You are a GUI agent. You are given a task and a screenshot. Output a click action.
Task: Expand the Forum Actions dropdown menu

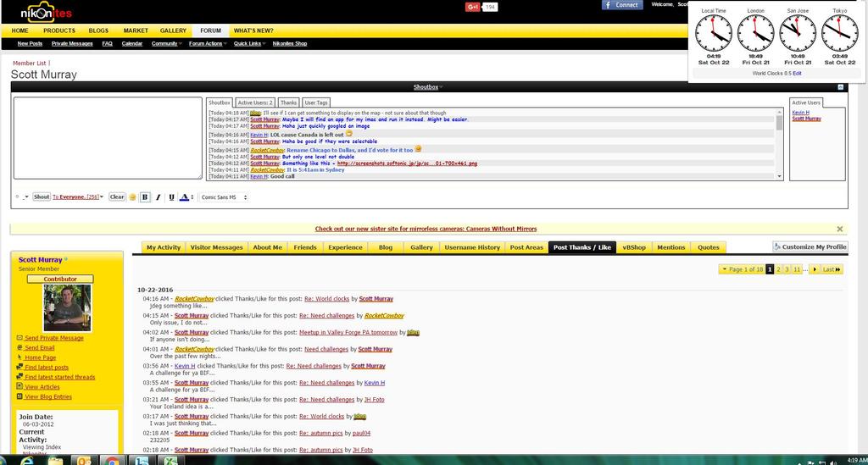[208, 43]
